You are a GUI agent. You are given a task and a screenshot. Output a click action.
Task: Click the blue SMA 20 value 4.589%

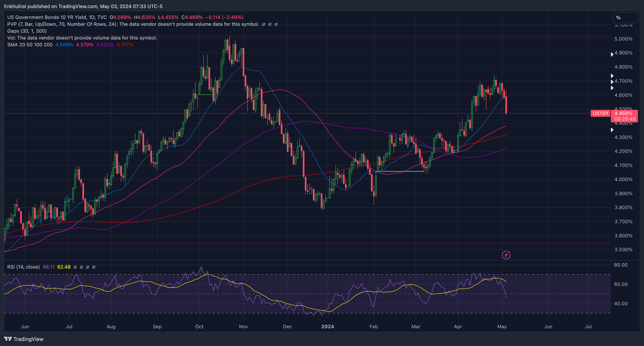coord(64,45)
